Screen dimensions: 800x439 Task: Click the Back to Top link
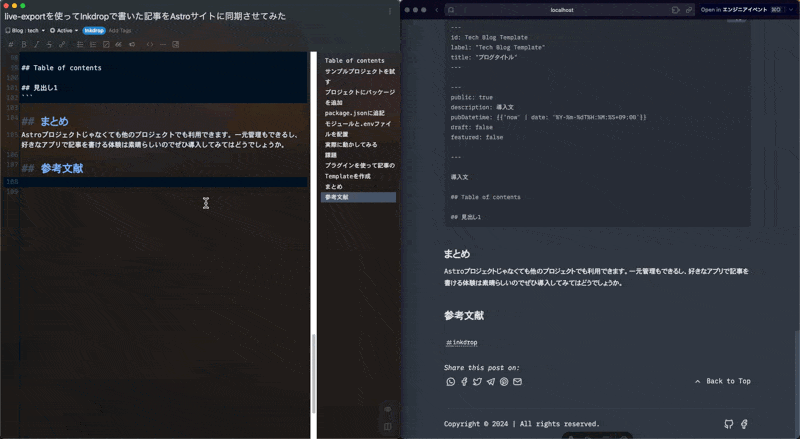pos(722,381)
